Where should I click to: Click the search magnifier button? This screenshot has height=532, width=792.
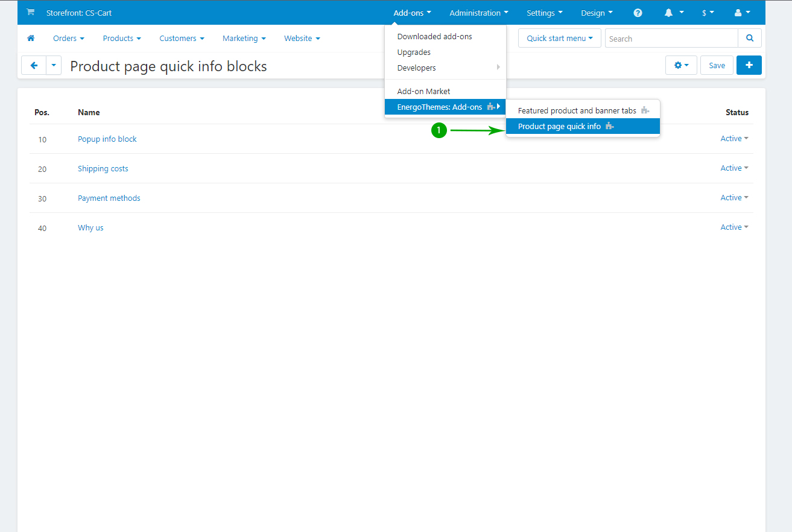749,38
